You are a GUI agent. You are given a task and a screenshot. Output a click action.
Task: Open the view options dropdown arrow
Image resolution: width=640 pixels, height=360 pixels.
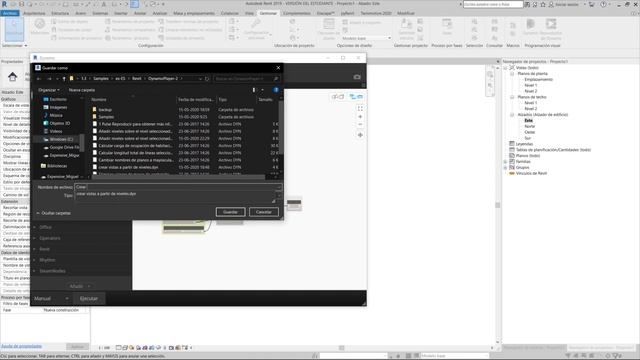pos(262,90)
